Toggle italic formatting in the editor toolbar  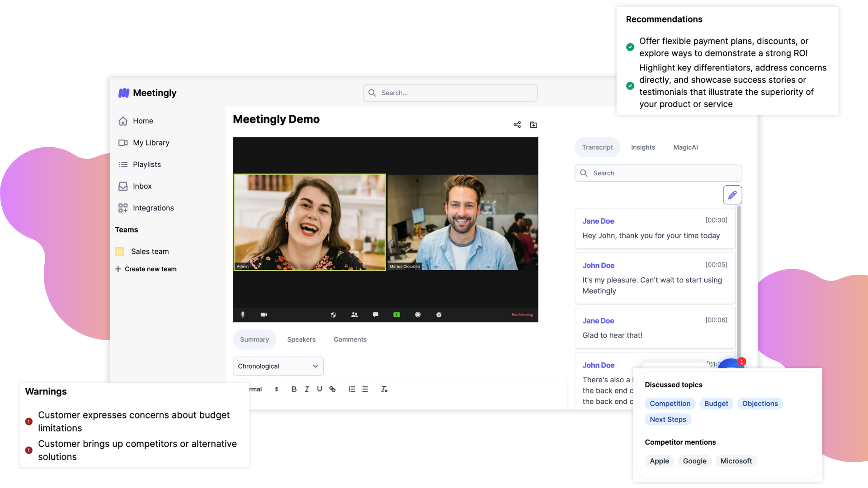tap(306, 389)
